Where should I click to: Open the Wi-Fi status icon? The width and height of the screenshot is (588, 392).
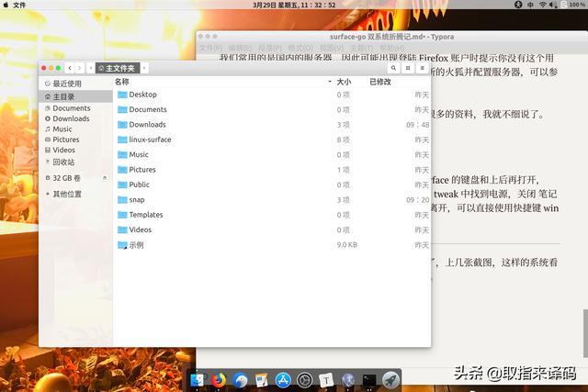(543, 5)
